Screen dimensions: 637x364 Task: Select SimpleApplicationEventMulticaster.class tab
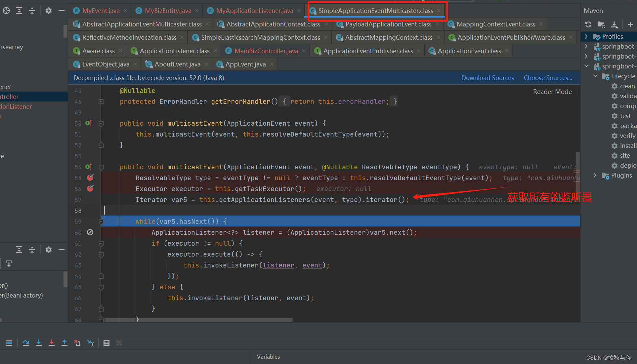point(374,11)
